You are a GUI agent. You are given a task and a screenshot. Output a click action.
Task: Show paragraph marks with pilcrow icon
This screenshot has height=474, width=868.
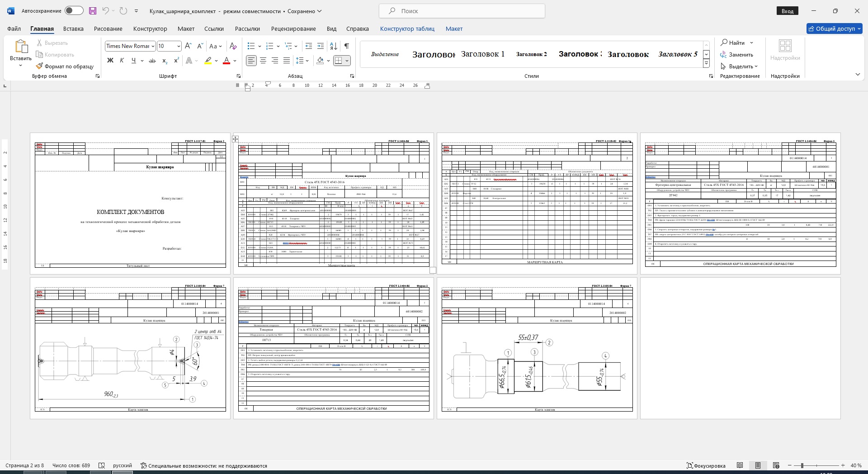pyautogui.click(x=346, y=46)
